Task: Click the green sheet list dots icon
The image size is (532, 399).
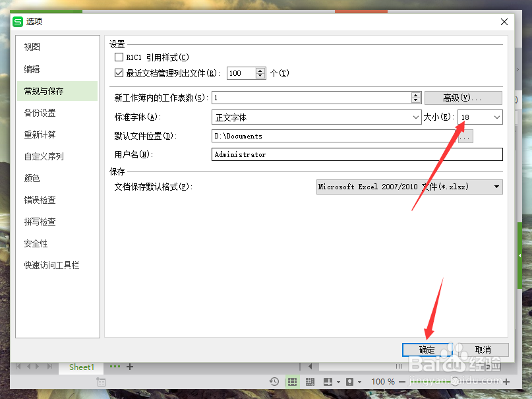Action: click(115, 367)
